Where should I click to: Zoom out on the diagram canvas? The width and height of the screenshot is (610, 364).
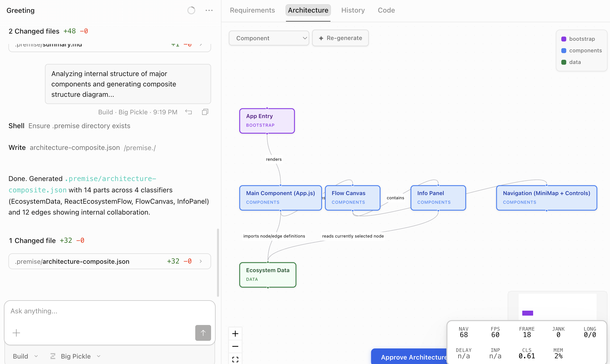[x=235, y=346]
